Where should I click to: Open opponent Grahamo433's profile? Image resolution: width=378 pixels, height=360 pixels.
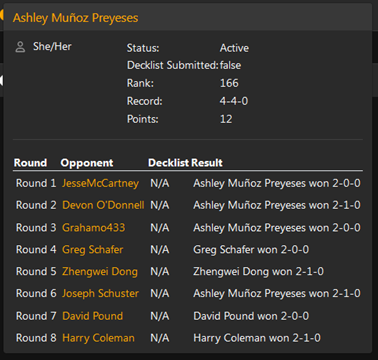(x=94, y=228)
